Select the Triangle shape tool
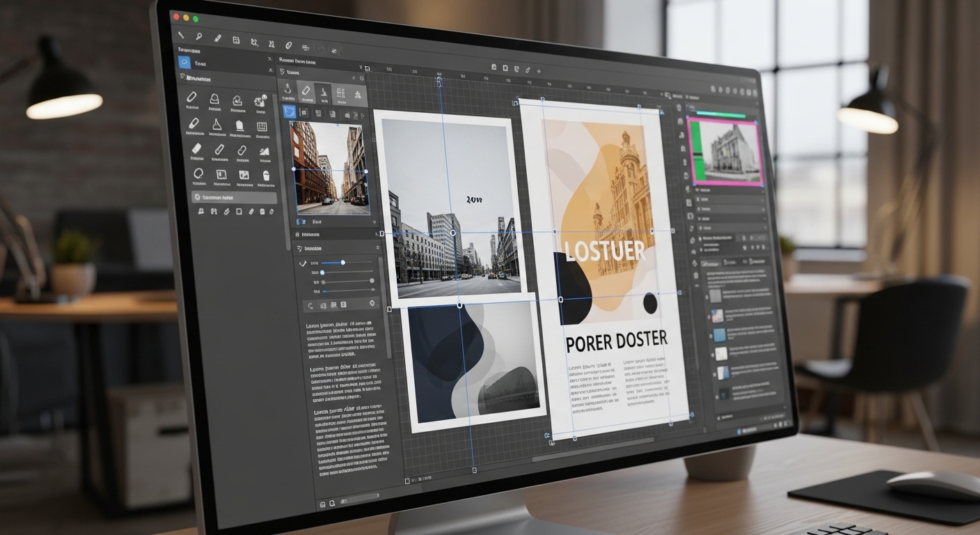Image resolution: width=980 pixels, height=535 pixels. pyautogui.click(x=216, y=123)
